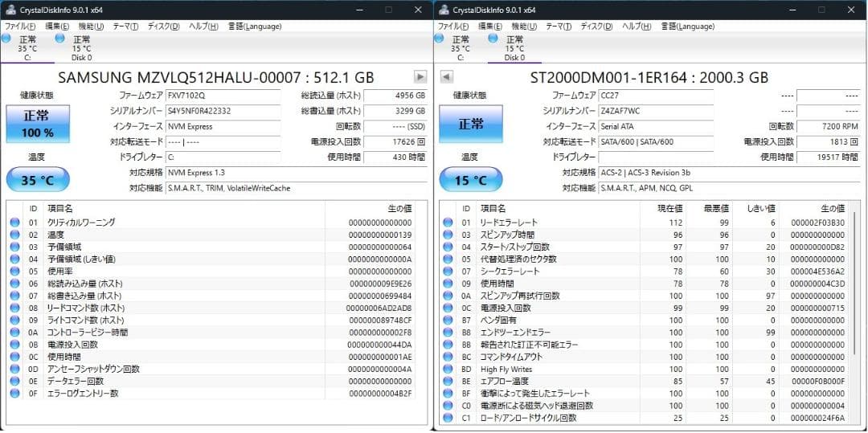Open テーマ menu in left window

click(x=125, y=26)
